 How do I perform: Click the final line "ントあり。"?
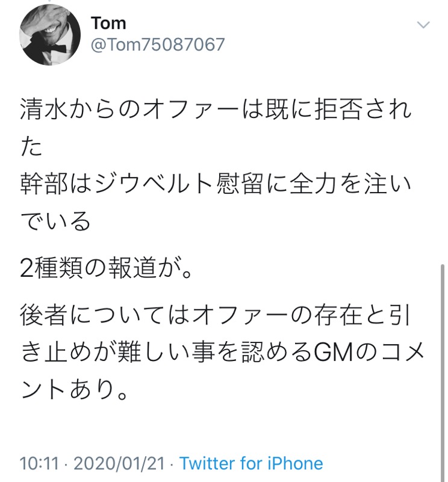tap(73, 388)
